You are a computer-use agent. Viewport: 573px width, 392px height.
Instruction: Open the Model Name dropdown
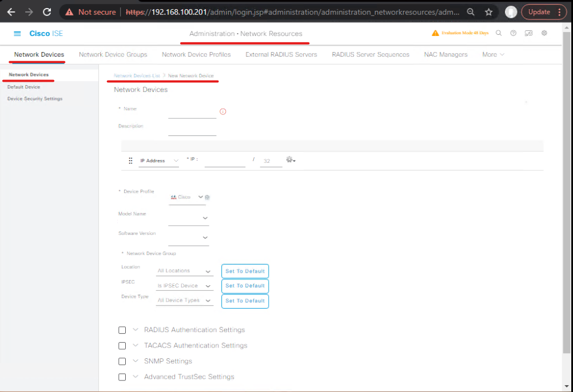[189, 218]
